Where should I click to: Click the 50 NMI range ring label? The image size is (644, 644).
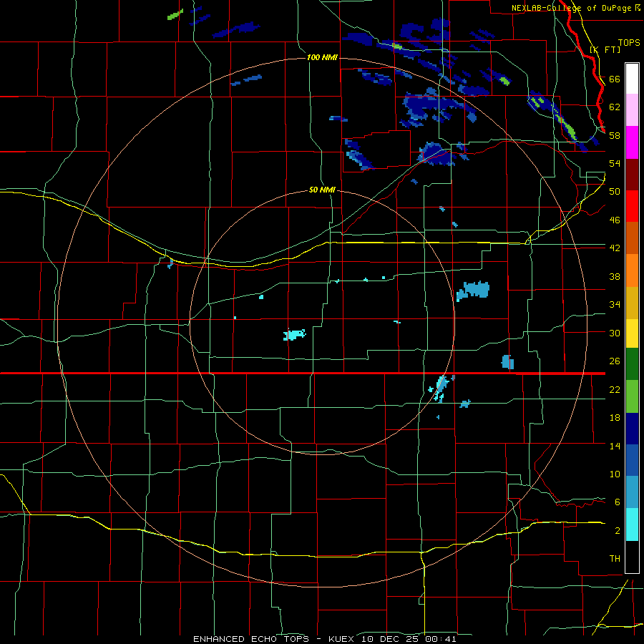pos(322,190)
